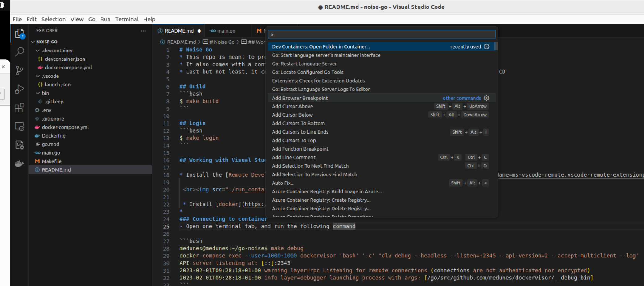Open the Edit menu

tap(32, 19)
